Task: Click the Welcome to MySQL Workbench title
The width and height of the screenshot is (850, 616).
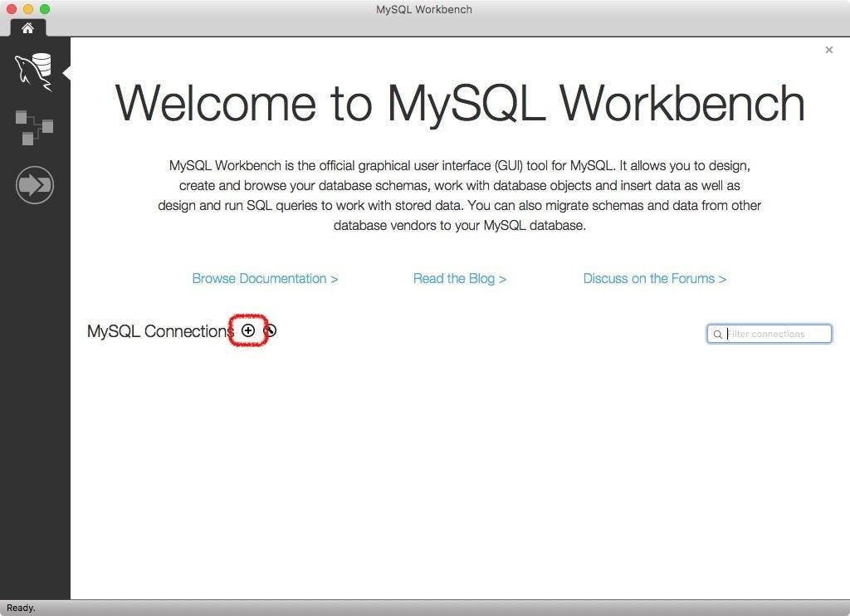Action: pyautogui.click(x=460, y=103)
